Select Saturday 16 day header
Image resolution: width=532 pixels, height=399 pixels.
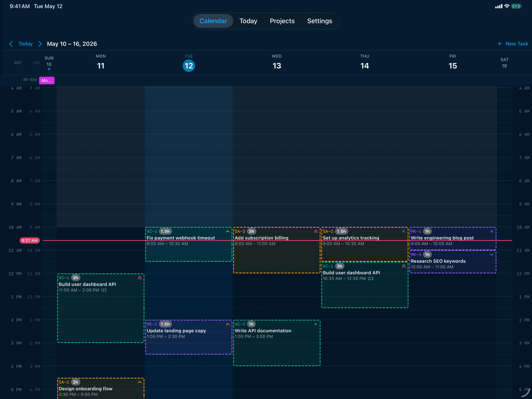click(x=504, y=63)
